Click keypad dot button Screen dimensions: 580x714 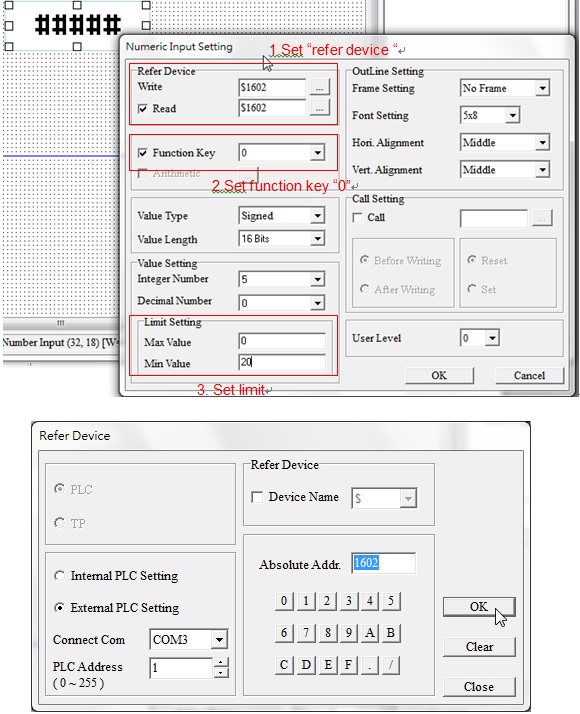click(x=370, y=665)
